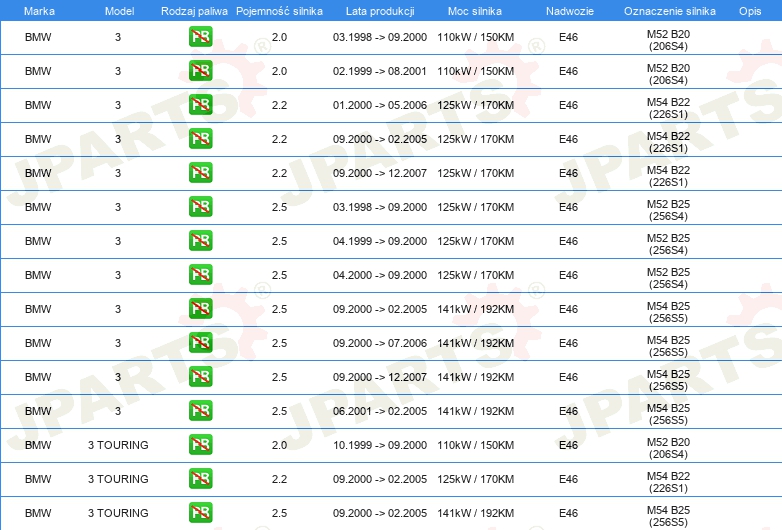Click the Model column header
The width and height of the screenshot is (782, 530).
tap(119, 11)
